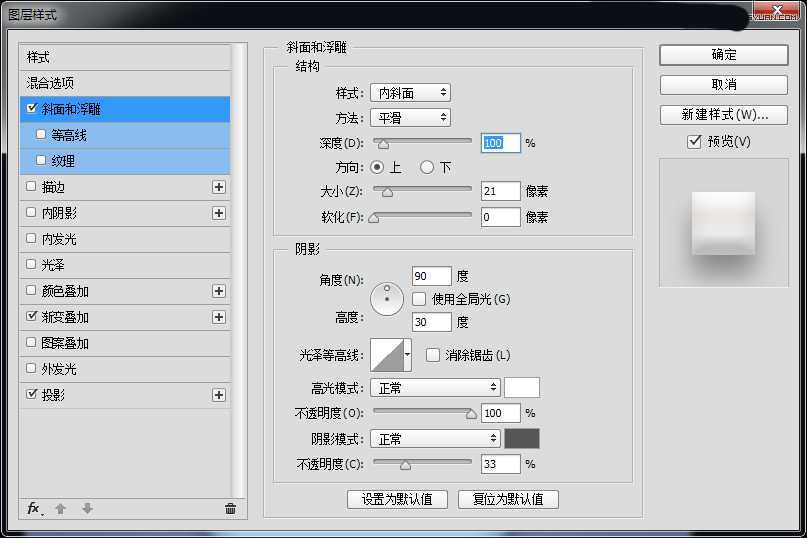The height and width of the screenshot is (538, 807).
Task: Click plus icon next to 描边
Action: click(x=219, y=187)
